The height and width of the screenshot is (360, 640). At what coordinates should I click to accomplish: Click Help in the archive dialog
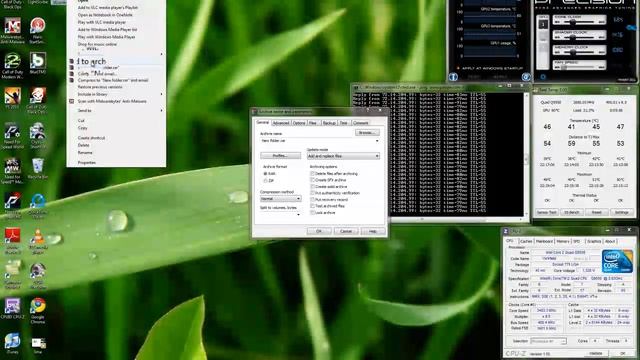373,231
